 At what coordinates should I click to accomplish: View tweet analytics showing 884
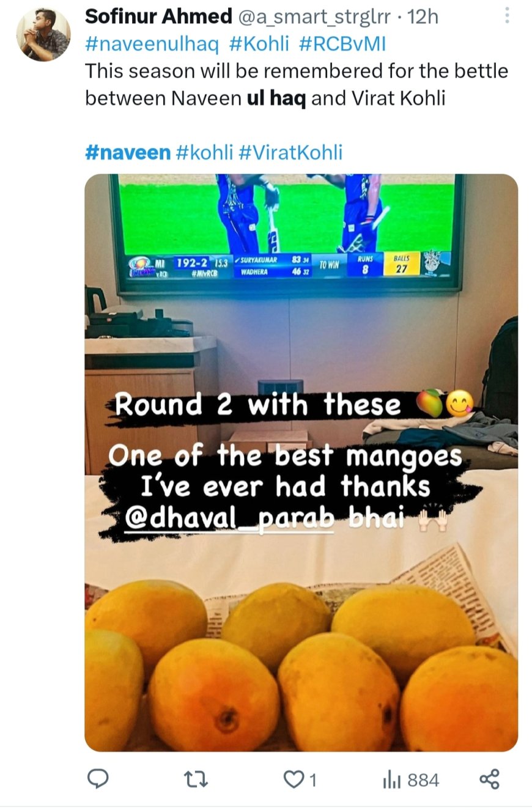(x=410, y=779)
